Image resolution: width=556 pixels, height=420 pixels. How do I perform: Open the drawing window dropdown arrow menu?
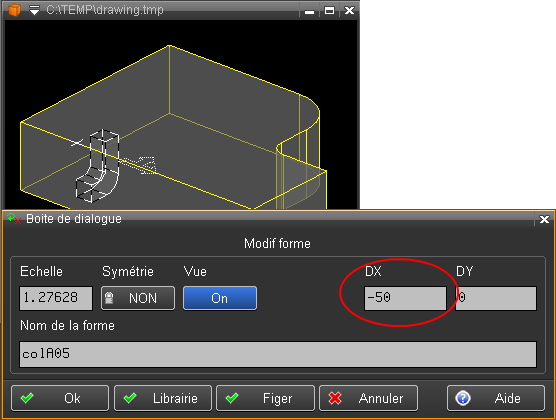[x=34, y=10]
